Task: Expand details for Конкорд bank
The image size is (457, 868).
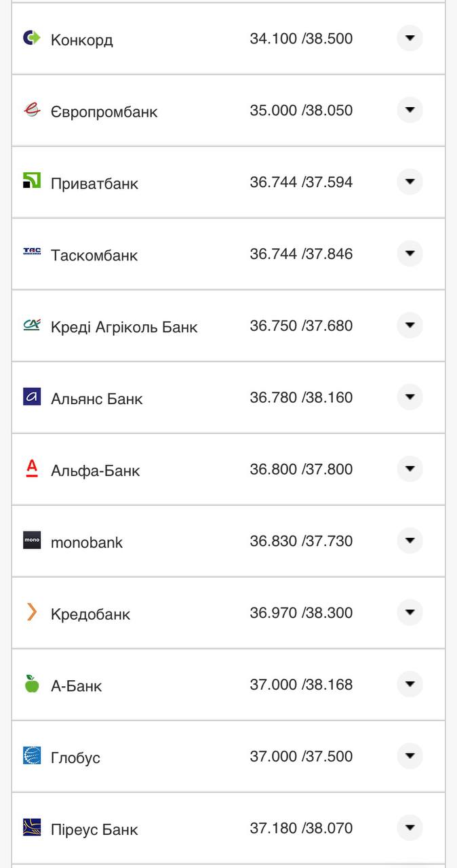Action: click(x=410, y=39)
